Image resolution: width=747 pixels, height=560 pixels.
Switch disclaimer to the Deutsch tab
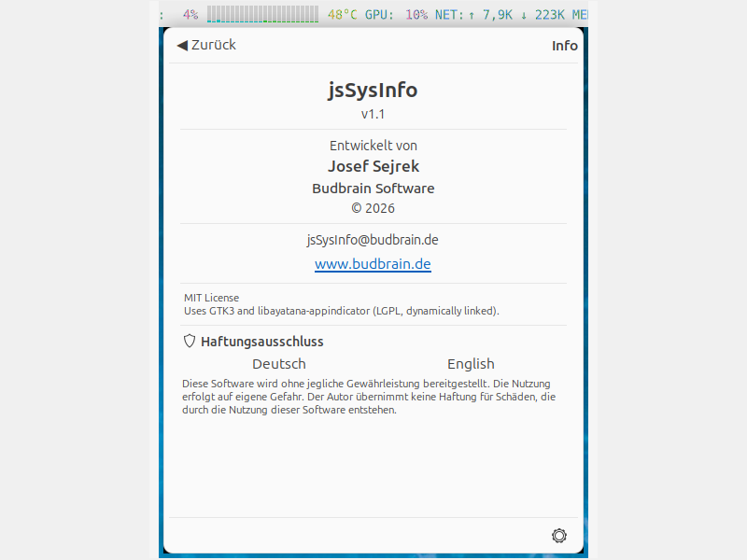(x=279, y=364)
